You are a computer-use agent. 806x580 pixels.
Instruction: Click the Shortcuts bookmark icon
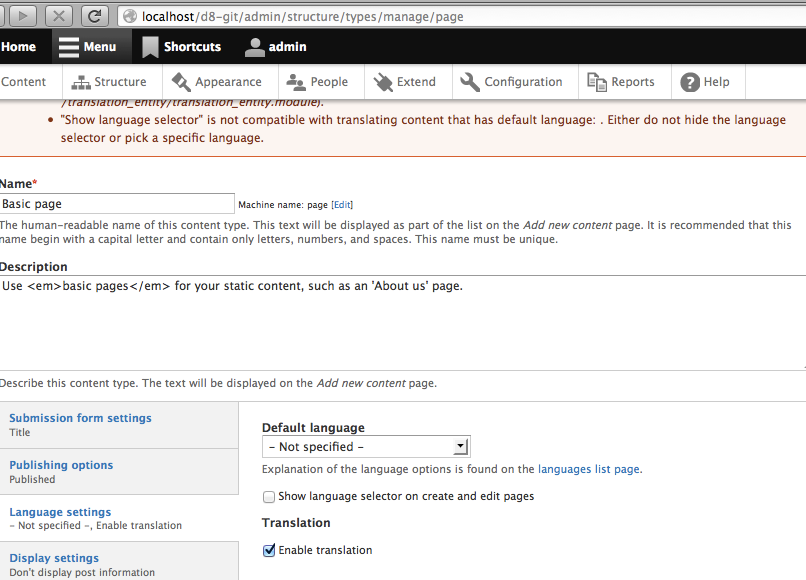pos(150,46)
